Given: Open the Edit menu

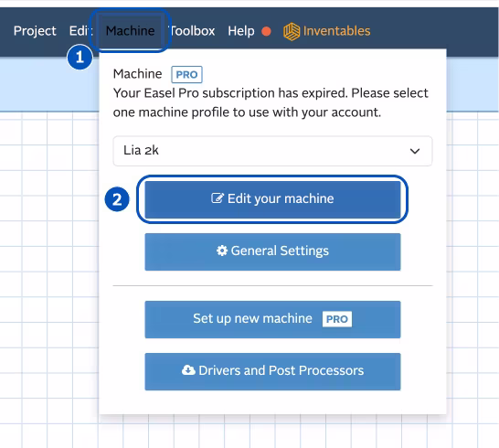Looking at the screenshot, I should click(x=80, y=31).
